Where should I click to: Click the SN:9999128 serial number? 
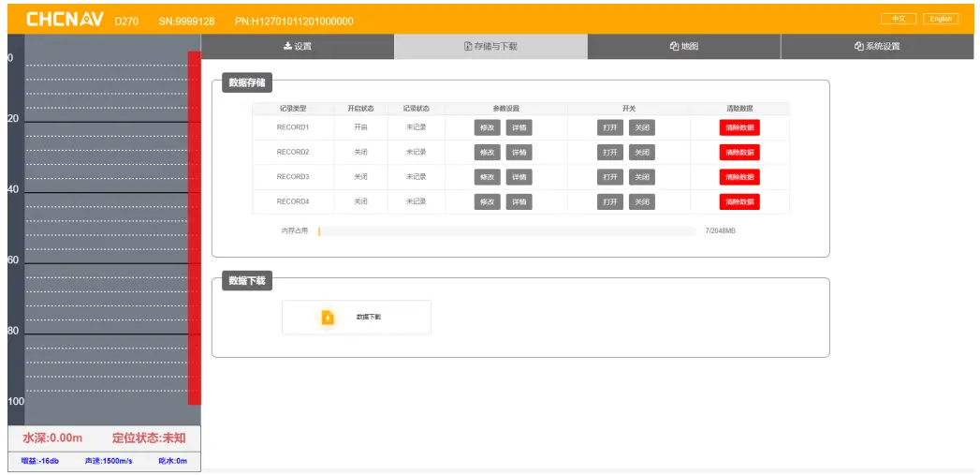(x=187, y=22)
